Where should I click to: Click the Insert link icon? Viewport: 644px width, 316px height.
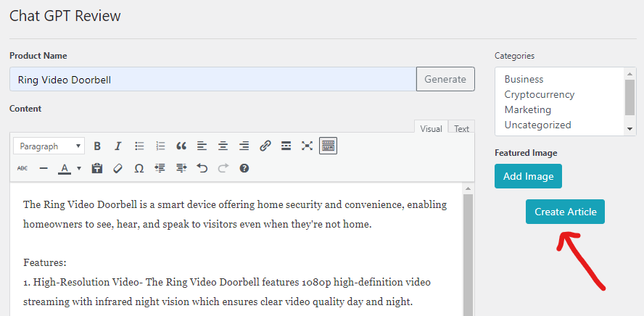coord(265,146)
